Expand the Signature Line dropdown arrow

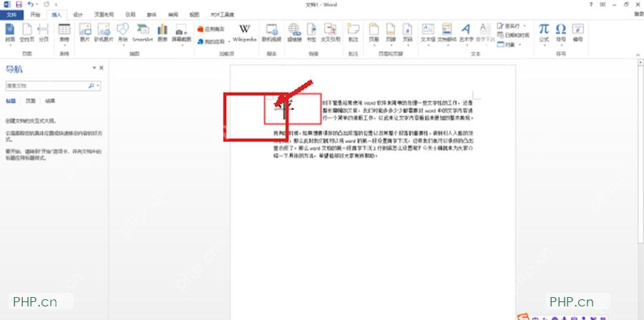tap(525, 26)
